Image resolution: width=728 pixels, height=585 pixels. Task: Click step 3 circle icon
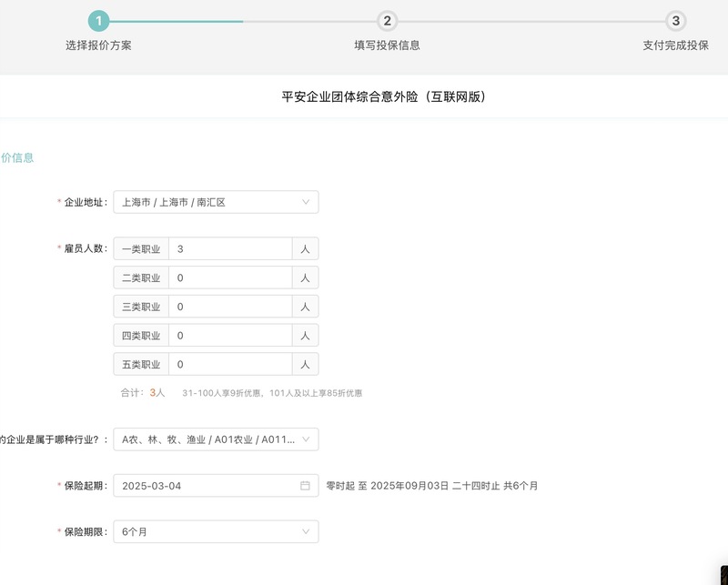point(676,21)
